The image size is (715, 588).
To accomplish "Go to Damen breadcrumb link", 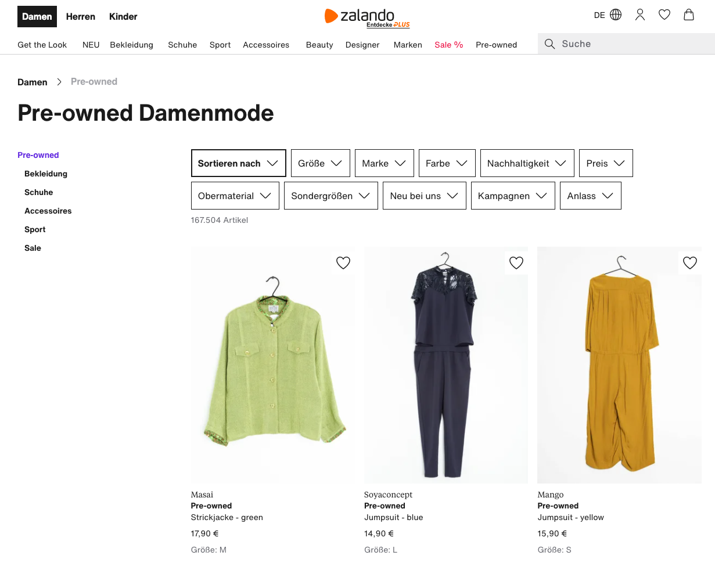I will pyautogui.click(x=33, y=82).
